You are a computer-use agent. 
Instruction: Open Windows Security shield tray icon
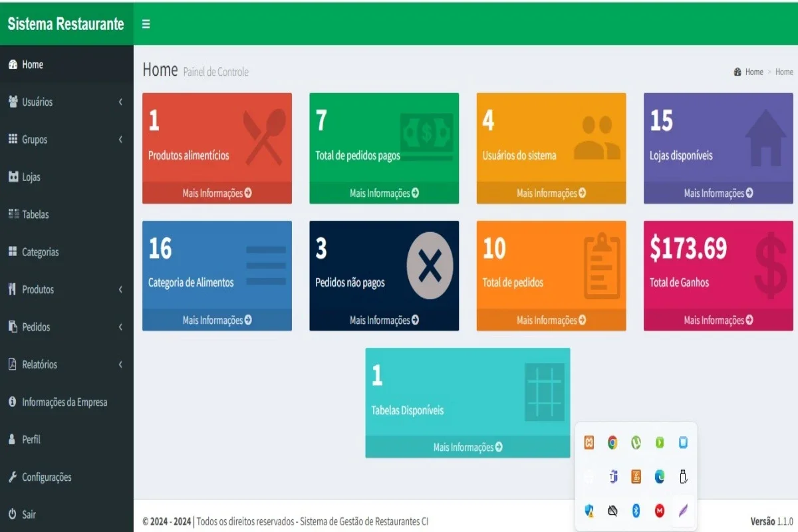point(589,511)
